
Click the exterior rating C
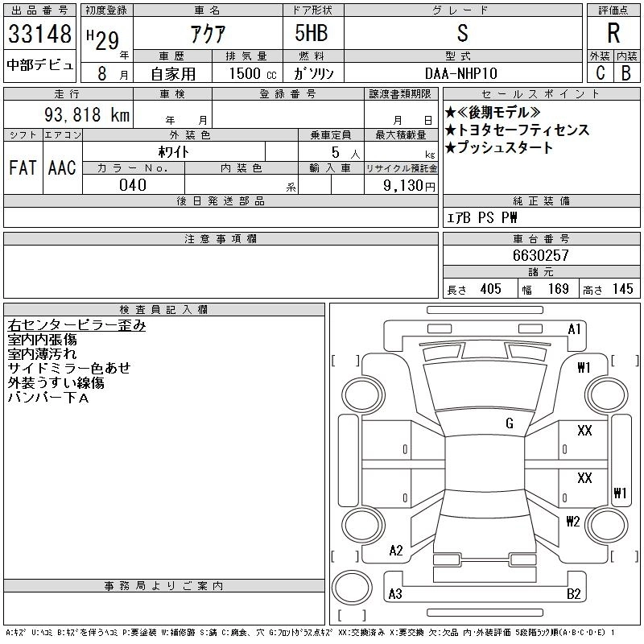[x=600, y=72]
